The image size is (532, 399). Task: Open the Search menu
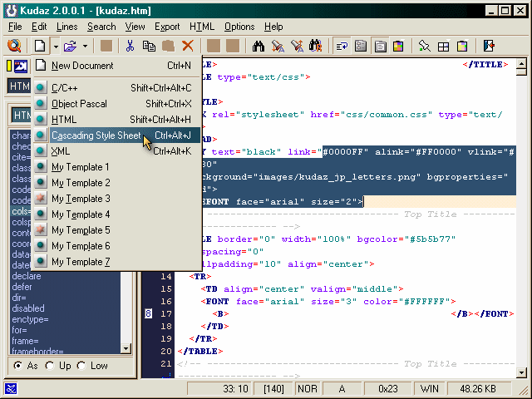click(101, 27)
